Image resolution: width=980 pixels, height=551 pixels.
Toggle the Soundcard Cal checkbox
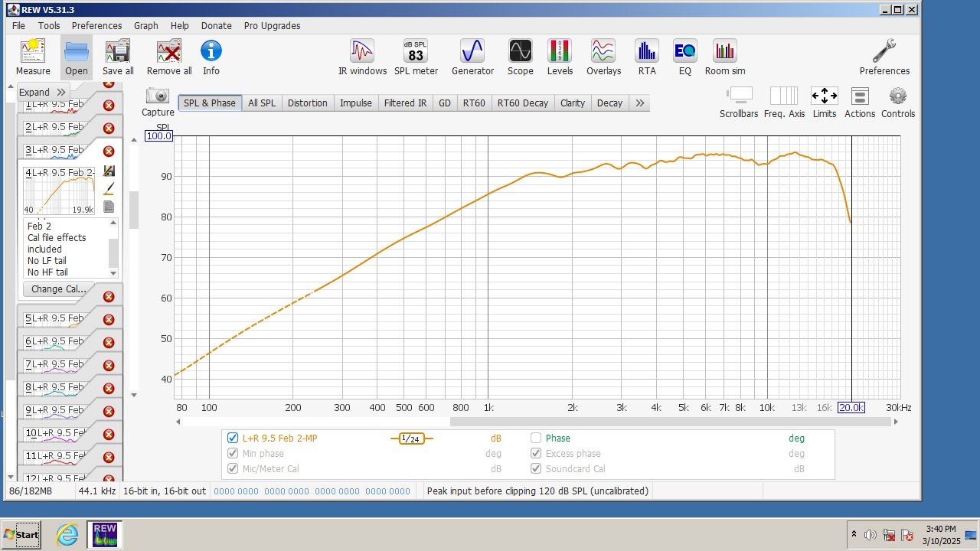tap(536, 469)
